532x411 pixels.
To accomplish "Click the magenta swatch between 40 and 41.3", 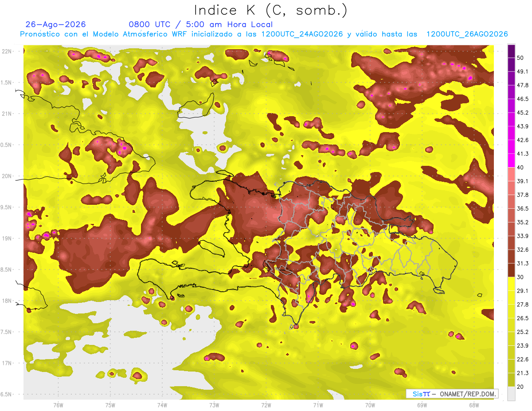I will (x=512, y=160).
